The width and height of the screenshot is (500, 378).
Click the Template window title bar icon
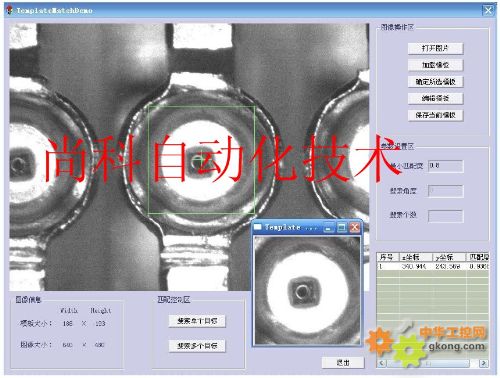258,227
